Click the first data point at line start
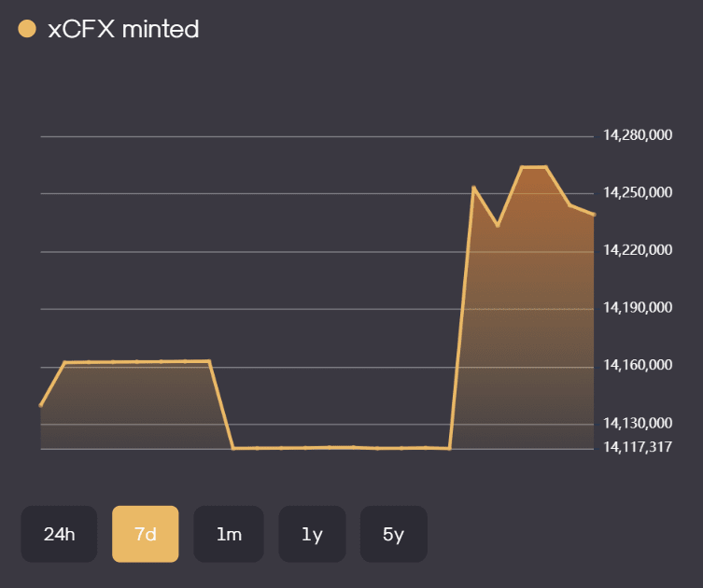The image size is (703, 588). 41,405
